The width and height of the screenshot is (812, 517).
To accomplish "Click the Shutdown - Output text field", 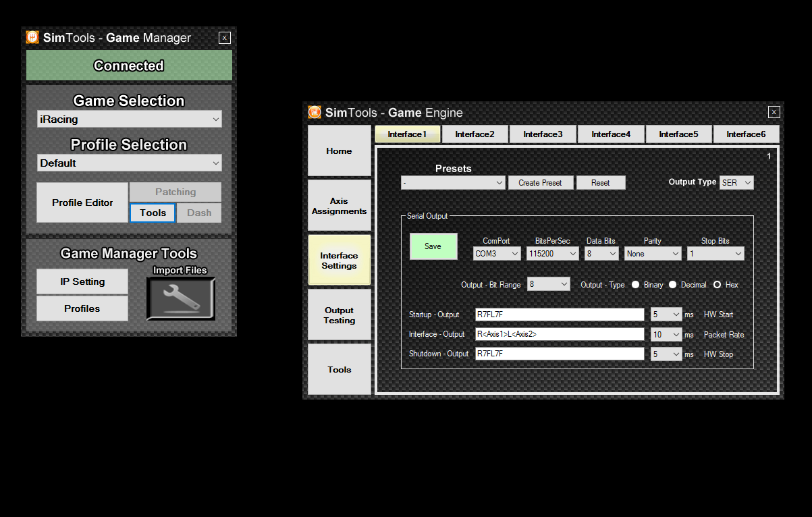I will pyautogui.click(x=560, y=354).
